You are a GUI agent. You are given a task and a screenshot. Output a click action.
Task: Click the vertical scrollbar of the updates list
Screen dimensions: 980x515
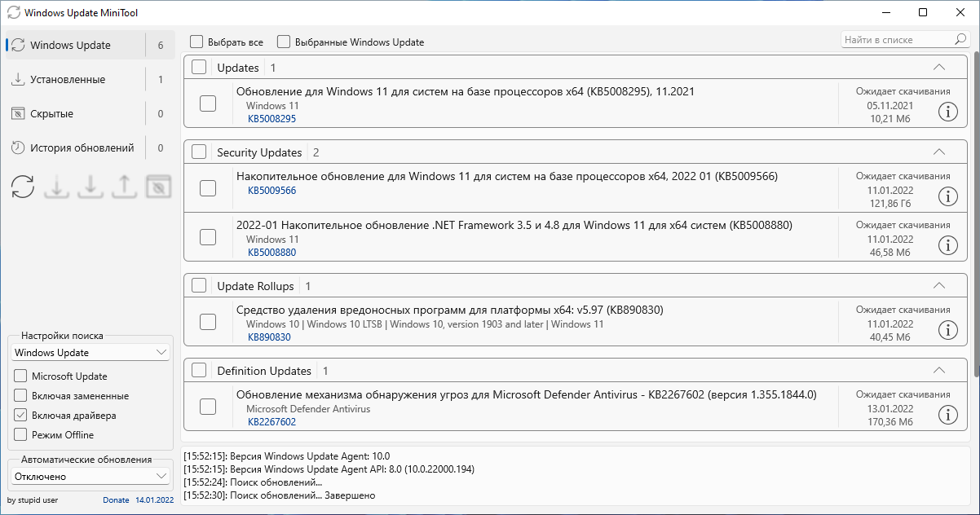(975, 212)
